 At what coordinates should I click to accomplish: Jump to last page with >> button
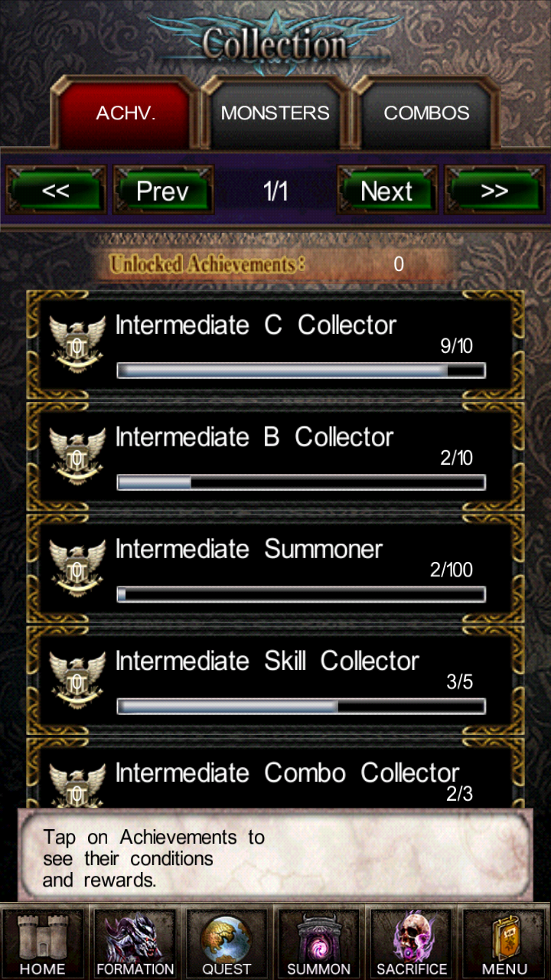pos(494,191)
